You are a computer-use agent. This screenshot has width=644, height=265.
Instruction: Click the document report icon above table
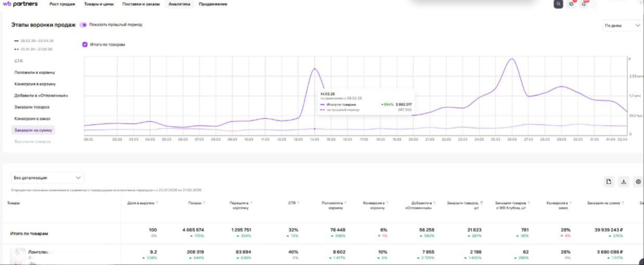[x=609, y=182]
